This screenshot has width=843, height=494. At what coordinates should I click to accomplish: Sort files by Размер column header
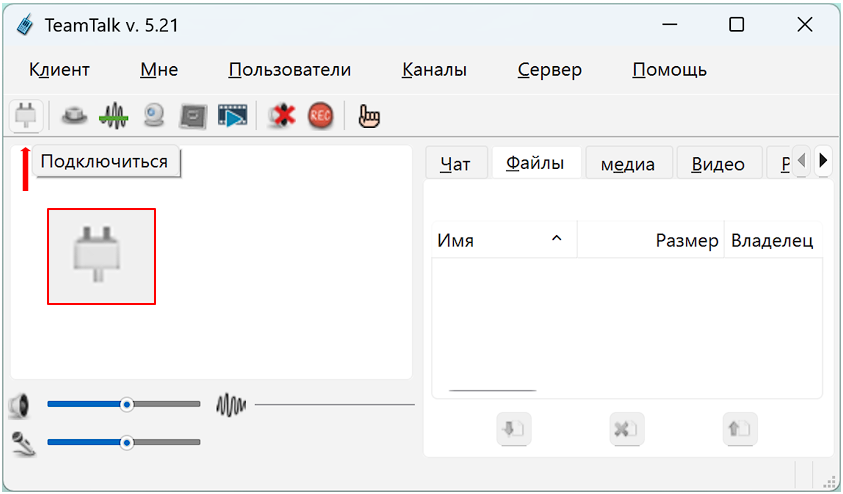pyautogui.click(x=651, y=240)
